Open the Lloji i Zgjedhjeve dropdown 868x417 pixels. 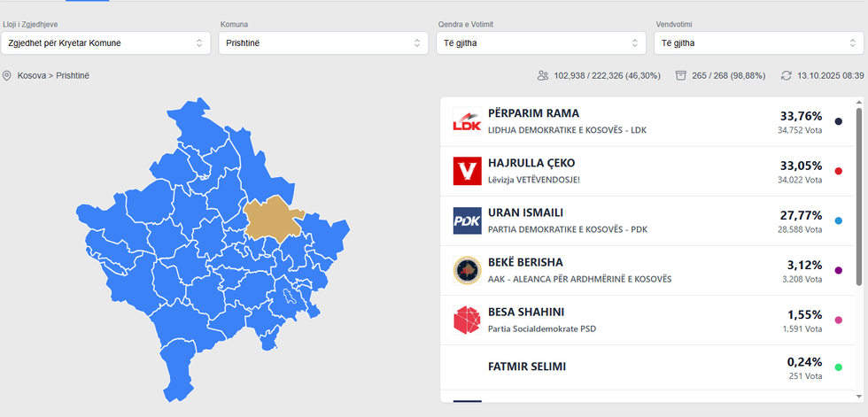pos(105,42)
